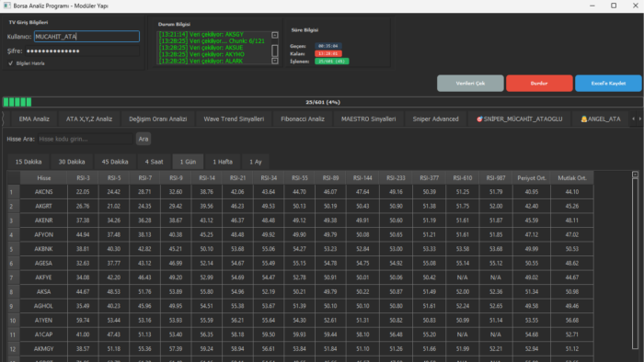Select the 1 Ay timeframe tab

(256, 162)
